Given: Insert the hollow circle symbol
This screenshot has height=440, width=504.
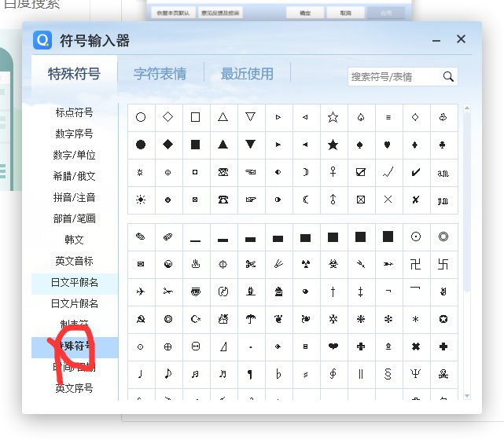Looking at the screenshot, I should [141, 117].
